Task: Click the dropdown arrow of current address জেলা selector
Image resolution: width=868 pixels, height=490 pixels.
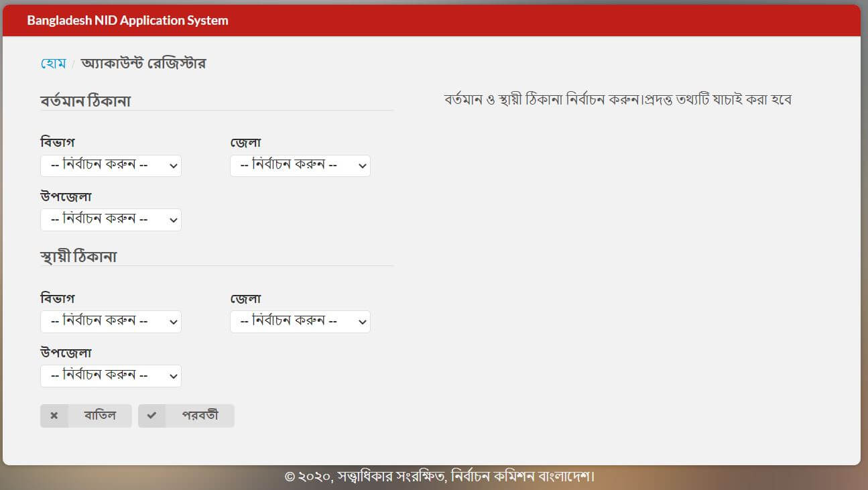Action: click(362, 166)
